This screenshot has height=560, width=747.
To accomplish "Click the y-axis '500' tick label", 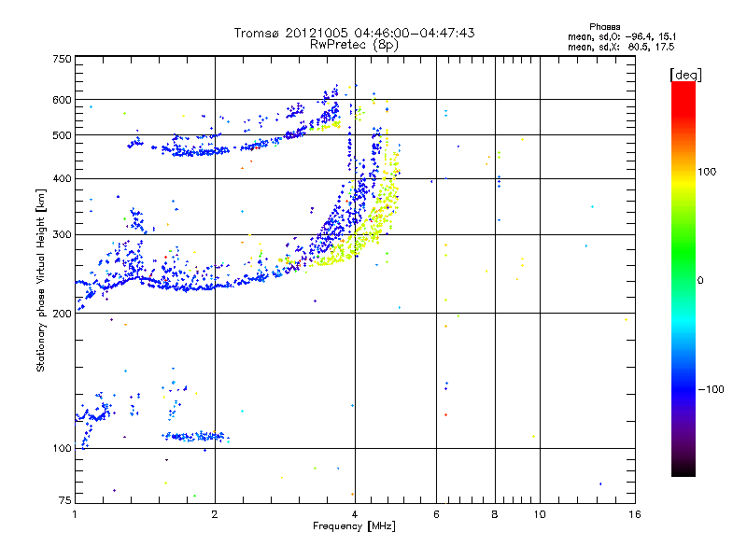I will click(x=62, y=135).
